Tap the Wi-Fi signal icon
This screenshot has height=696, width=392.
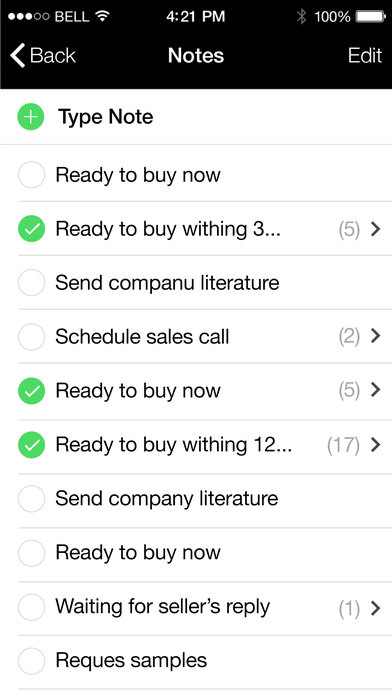click(x=103, y=17)
